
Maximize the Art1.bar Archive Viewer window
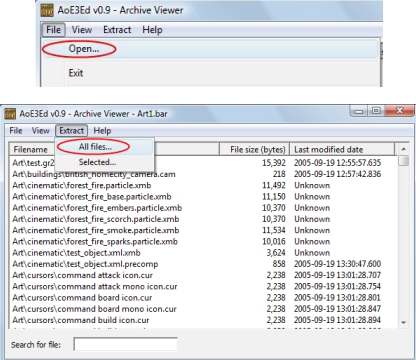coord(376,111)
